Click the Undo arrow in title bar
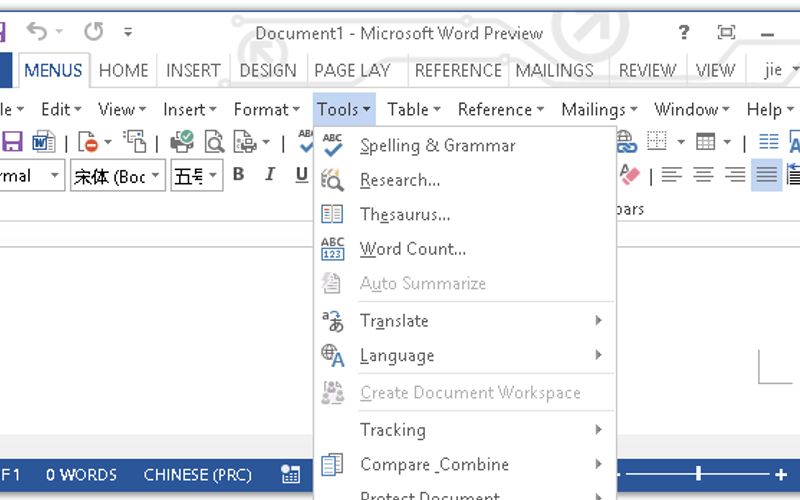 [37, 32]
